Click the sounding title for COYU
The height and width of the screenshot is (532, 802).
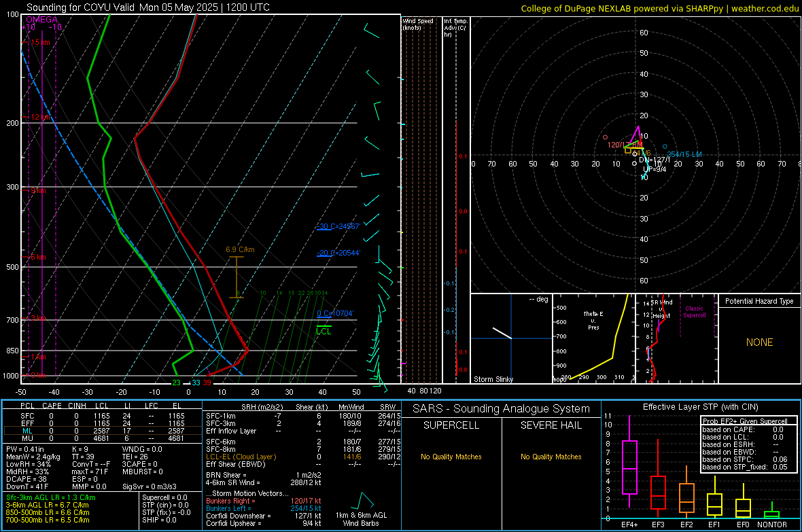147,7
